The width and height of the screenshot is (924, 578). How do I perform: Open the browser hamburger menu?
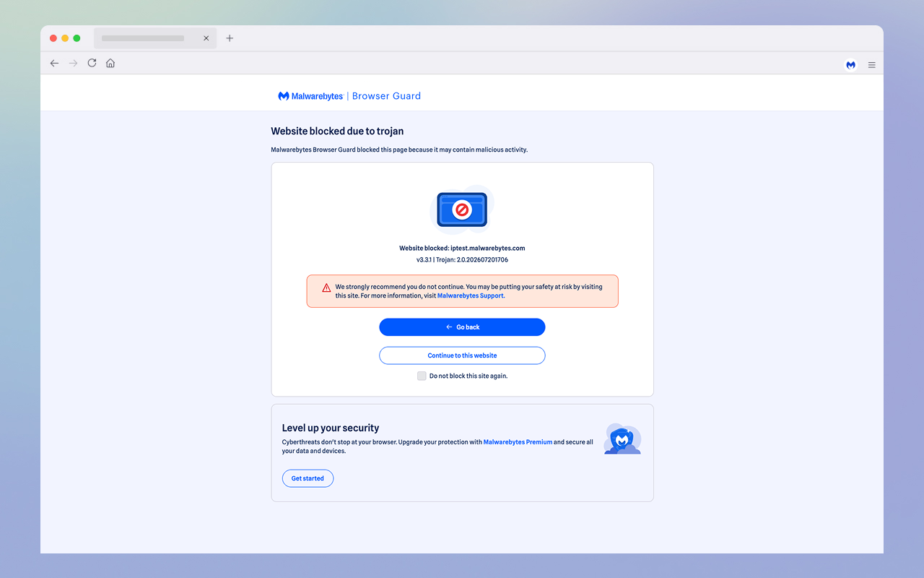pos(872,65)
